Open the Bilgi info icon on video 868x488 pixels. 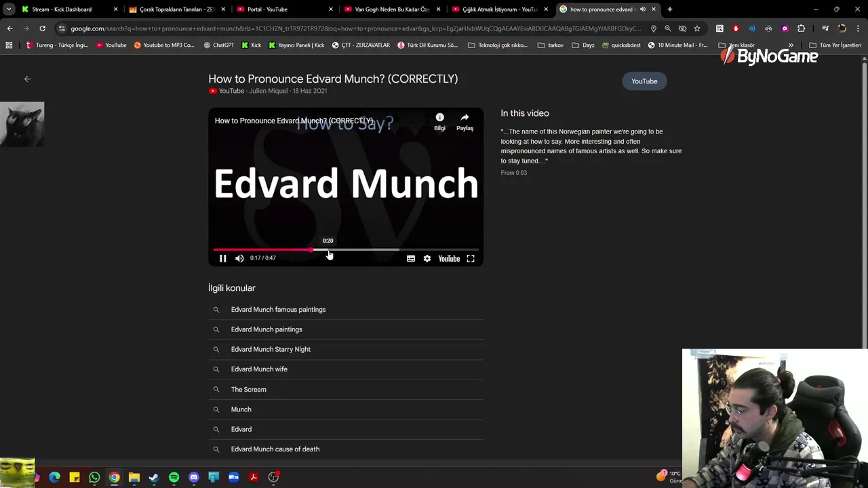[x=439, y=121]
